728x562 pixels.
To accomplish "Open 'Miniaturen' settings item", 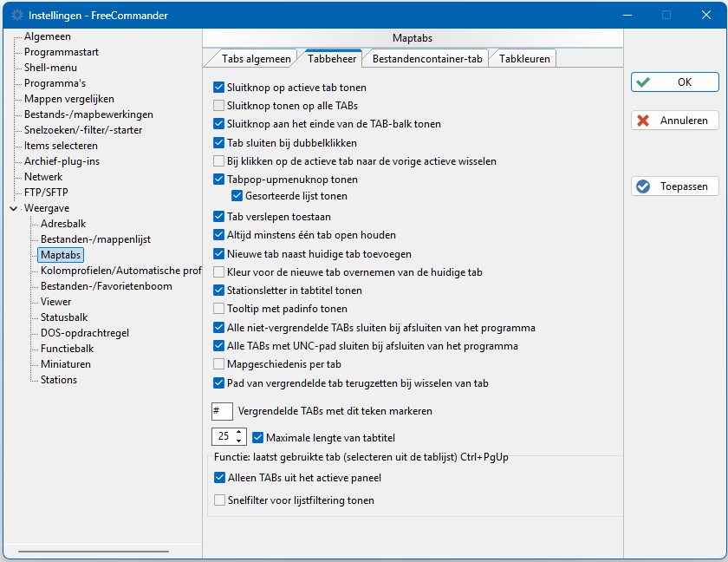I will 66,364.
